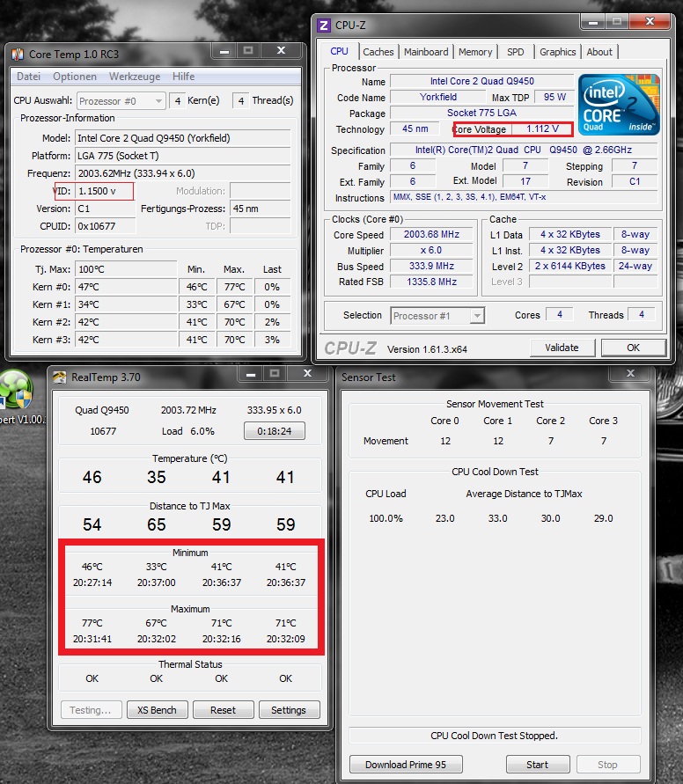Screen dimensions: 683x784
Task: Switch to the Mainboard tab in CPU-Z
Action: tap(426, 52)
